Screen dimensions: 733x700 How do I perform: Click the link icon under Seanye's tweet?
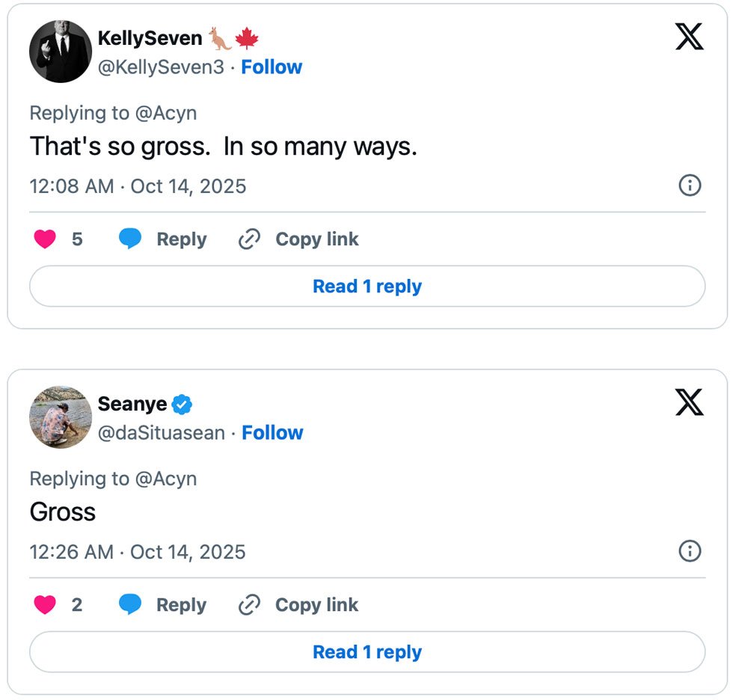point(248,605)
